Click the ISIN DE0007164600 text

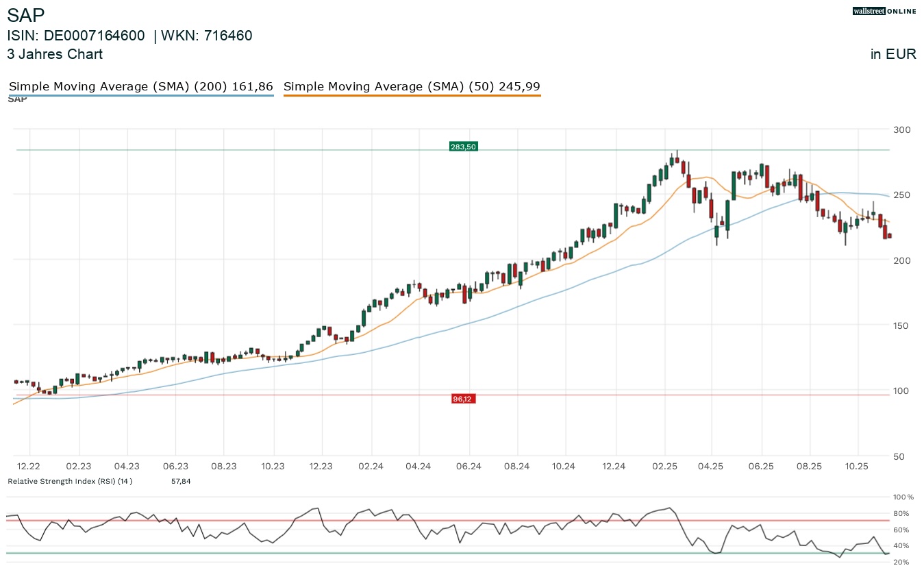pyautogui.click(x=76, y=36)
